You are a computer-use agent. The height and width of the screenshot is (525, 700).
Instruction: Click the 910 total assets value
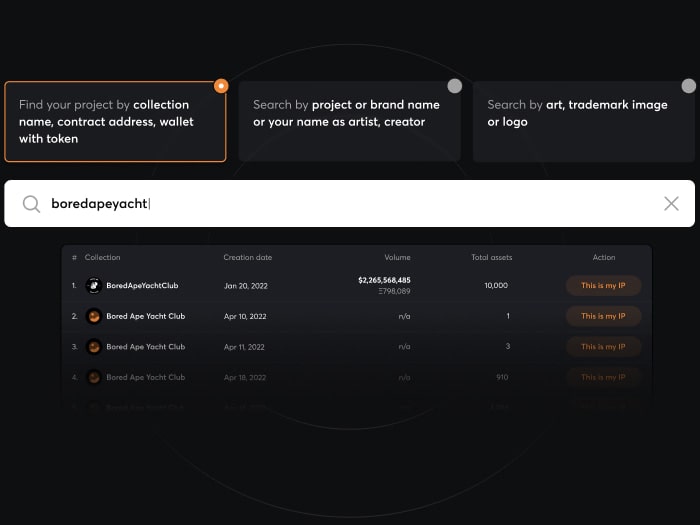502,377
